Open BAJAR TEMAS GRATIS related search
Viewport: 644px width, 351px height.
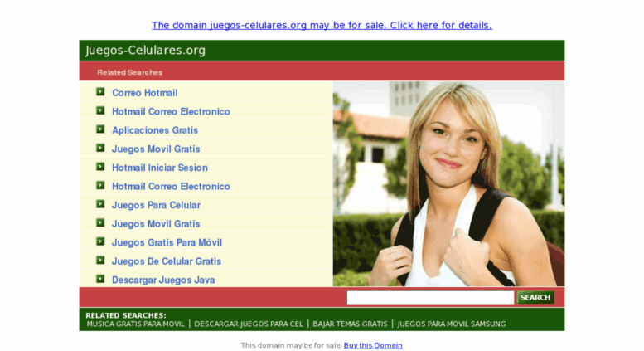point(350,324)
